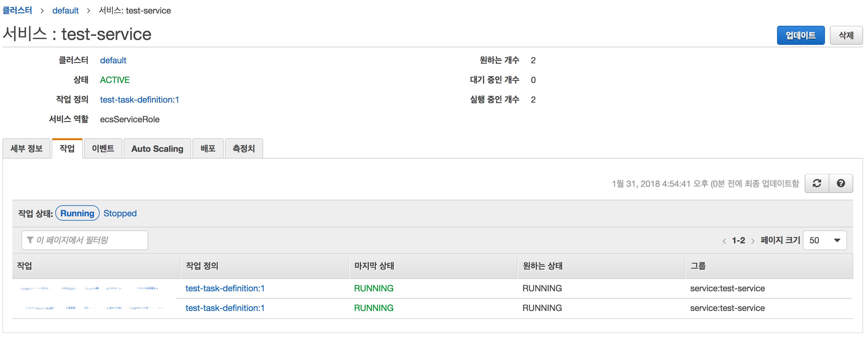Switch to the 세부 정보 tab
Image resolution: width=868 pixels, height=338 pixels.
pos(27,149)
